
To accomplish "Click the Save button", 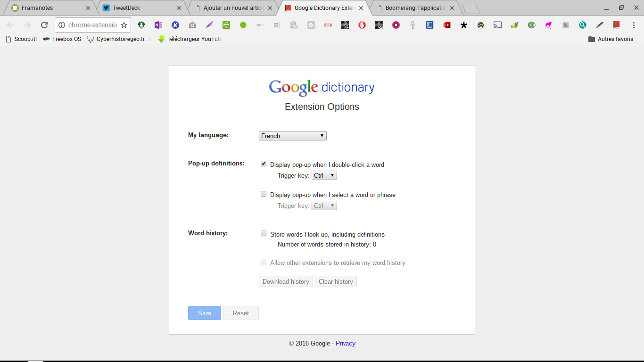I will tap(205, 313).
